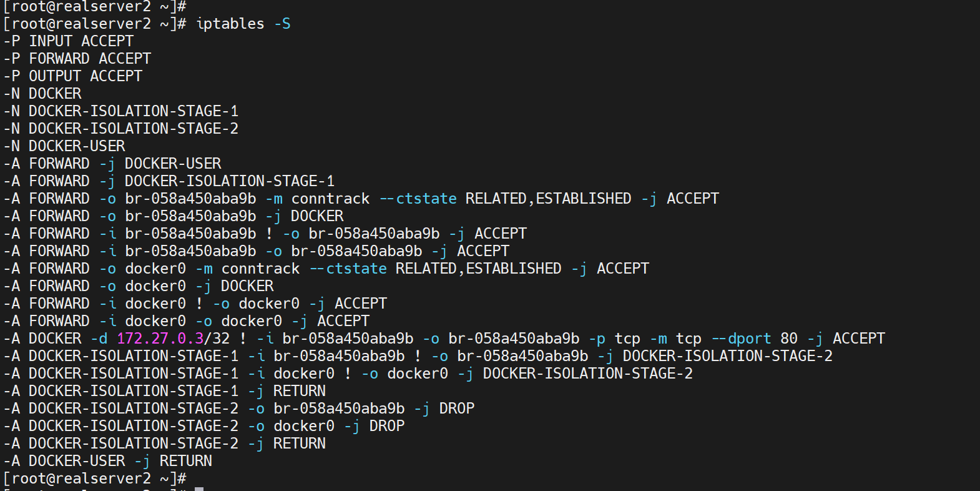
Task: Click the --dport option text
Action: coord(742,339)
